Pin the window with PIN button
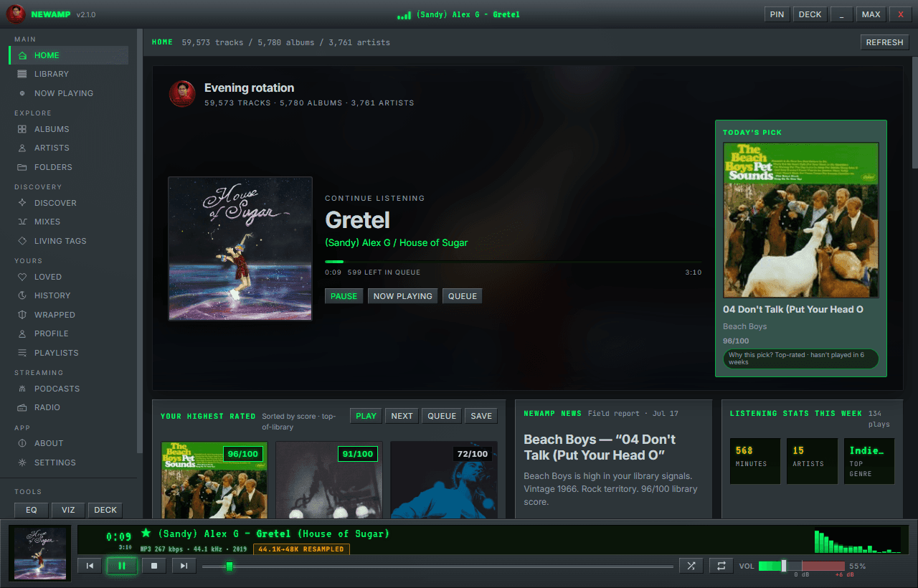This screenshot has height=588, width=918. click(x=777, y=14)
